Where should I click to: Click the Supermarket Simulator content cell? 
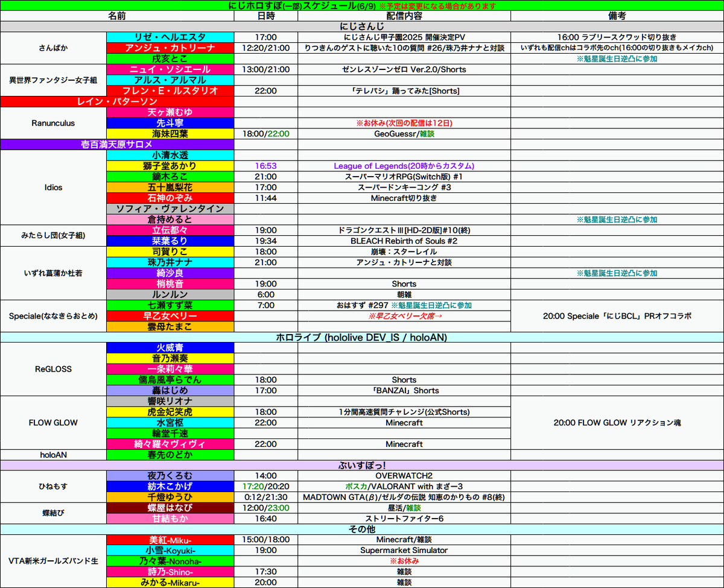pyautogui.click(x=404, y=551)
